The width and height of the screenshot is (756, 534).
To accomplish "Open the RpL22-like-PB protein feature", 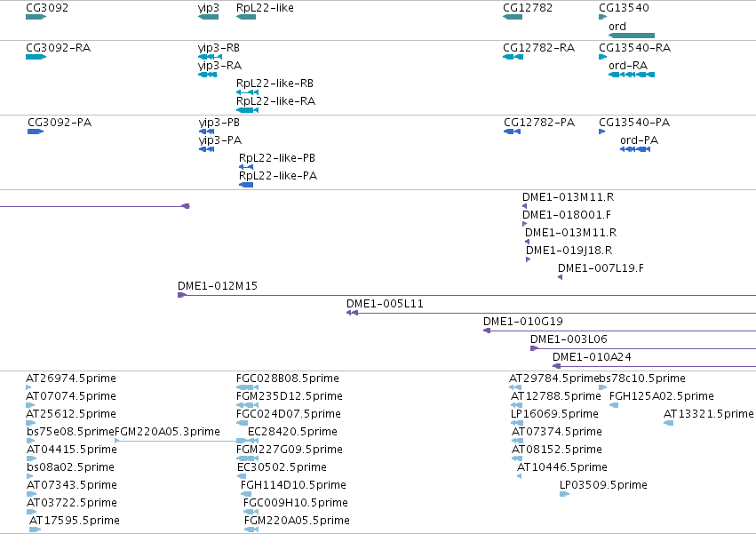I will (x=246, y=167).
